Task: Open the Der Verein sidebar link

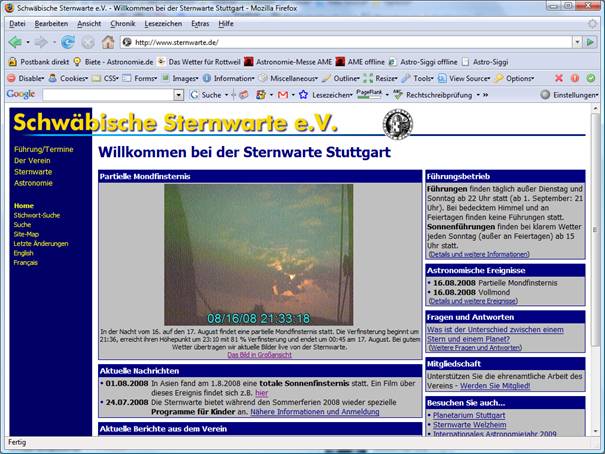Action: pyautogui.click(x=32, y=160)
